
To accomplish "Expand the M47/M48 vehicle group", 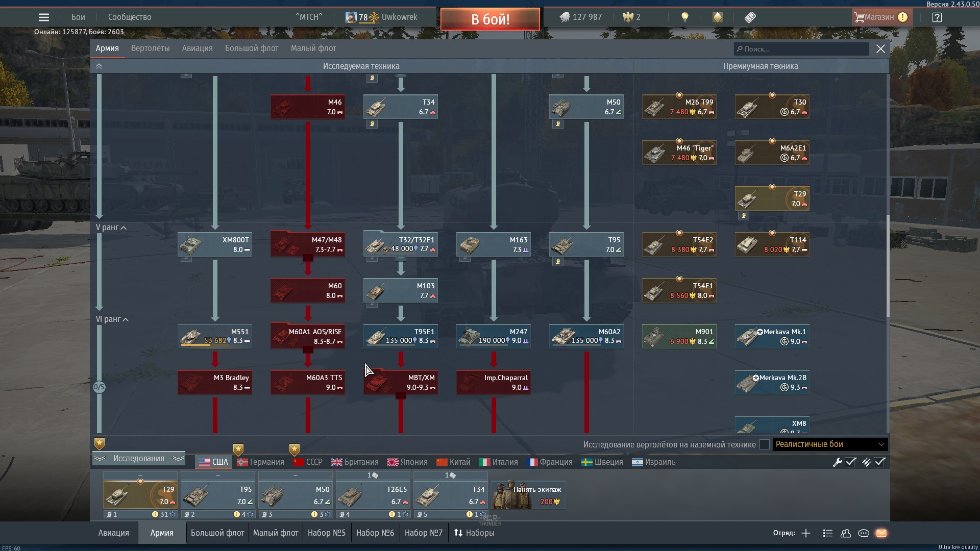I will coord(308,245).
